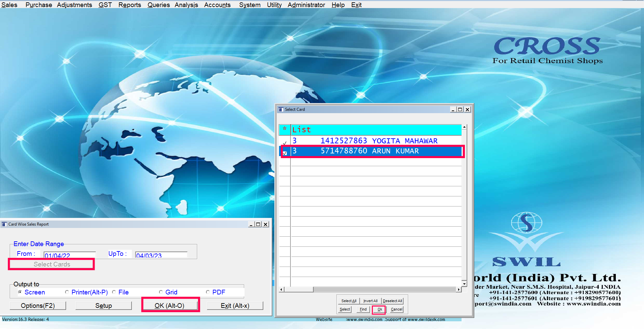Click the Exit menu item
Viewport: 644px width, 329px height.
click(356, 5)
